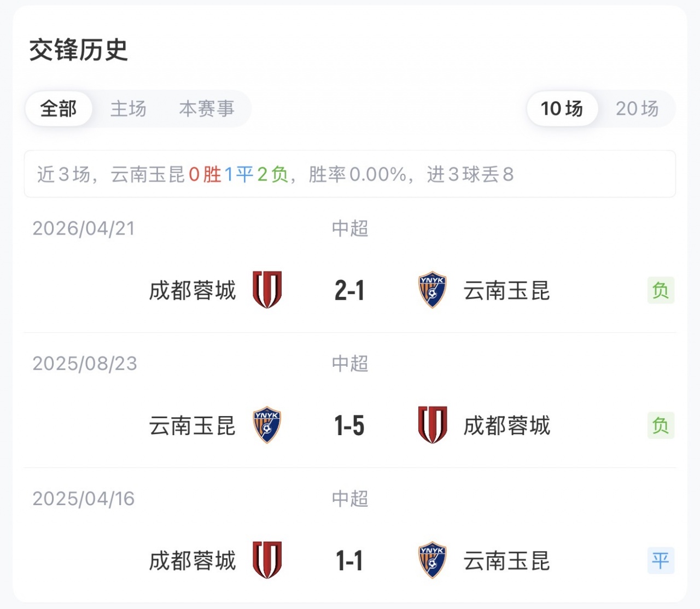Open the 2-1 score match details
This screenshot has height=609, width=700.
(349, 290)
